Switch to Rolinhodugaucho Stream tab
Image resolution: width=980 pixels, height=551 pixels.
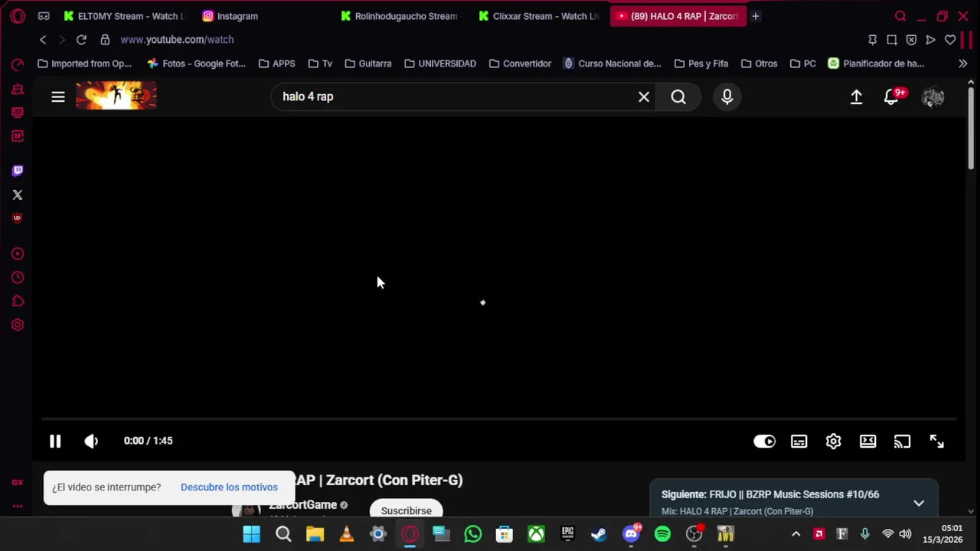point(401,16)
